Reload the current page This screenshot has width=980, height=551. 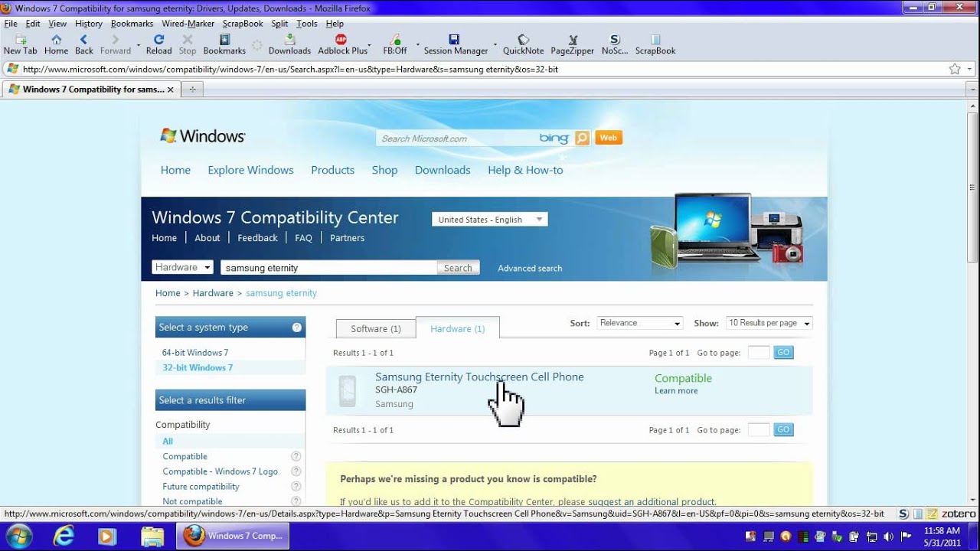[158, 44]
